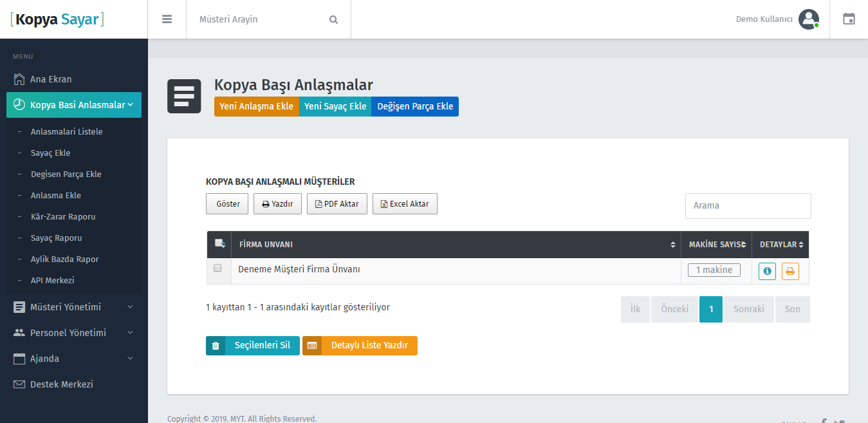Viewport: 868px width, 423px height.
Task: Print the record using the orange printer icon
Action: pyautogui.click(x=790, y=270)
